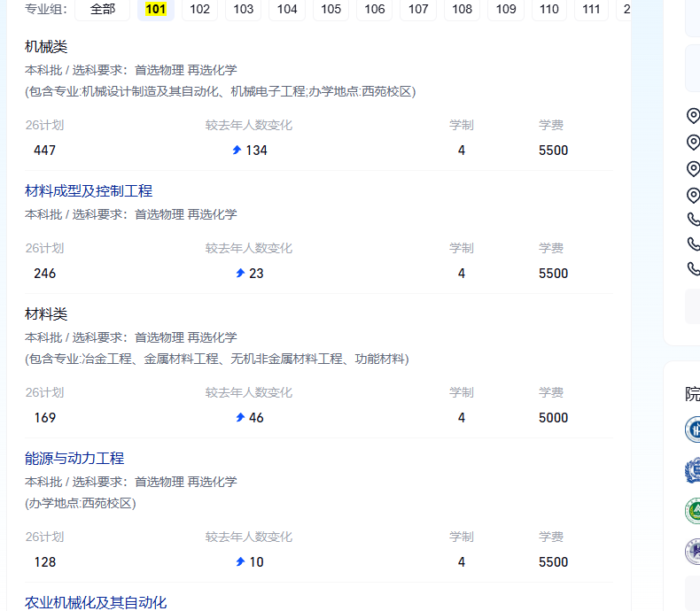700x611 pixels.
Task: Open the 能源与动力工程 major link
Action: click(74, 458)
